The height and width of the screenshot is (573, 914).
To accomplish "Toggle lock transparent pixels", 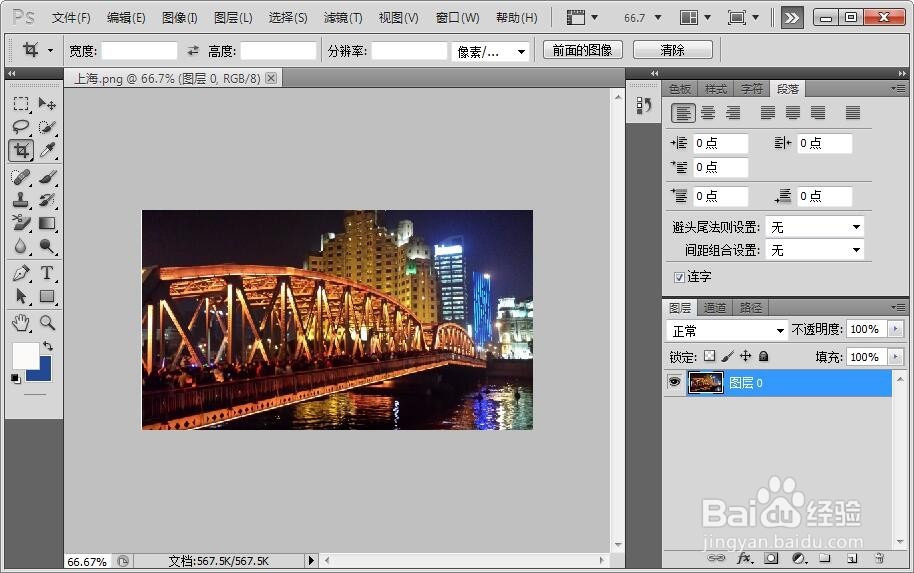I will [709, 356].
